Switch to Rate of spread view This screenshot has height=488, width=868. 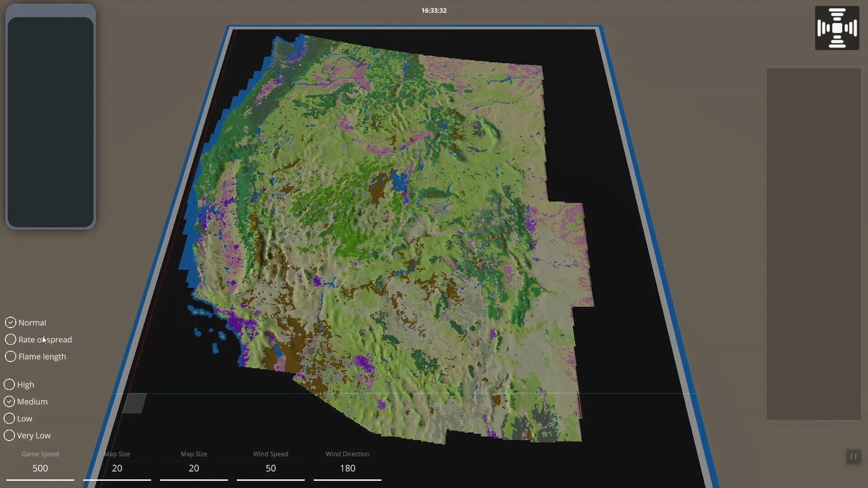[38, 339]
